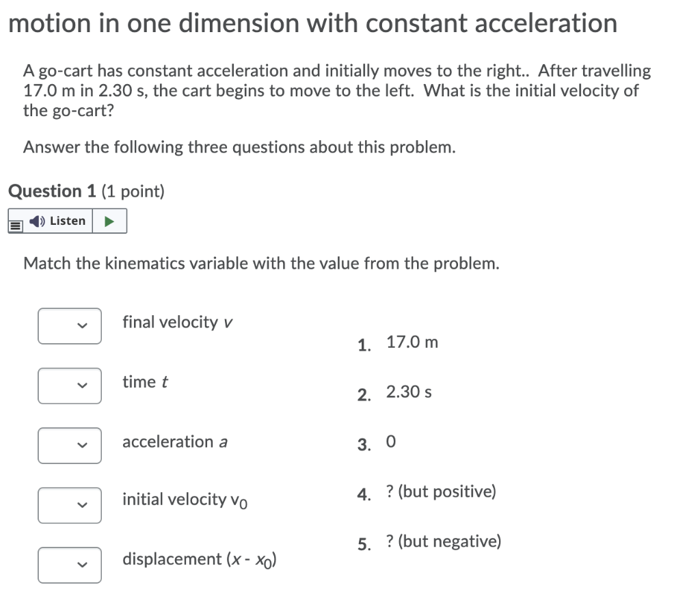Open the displacement (x - x0) dropdown

(69, 565)
